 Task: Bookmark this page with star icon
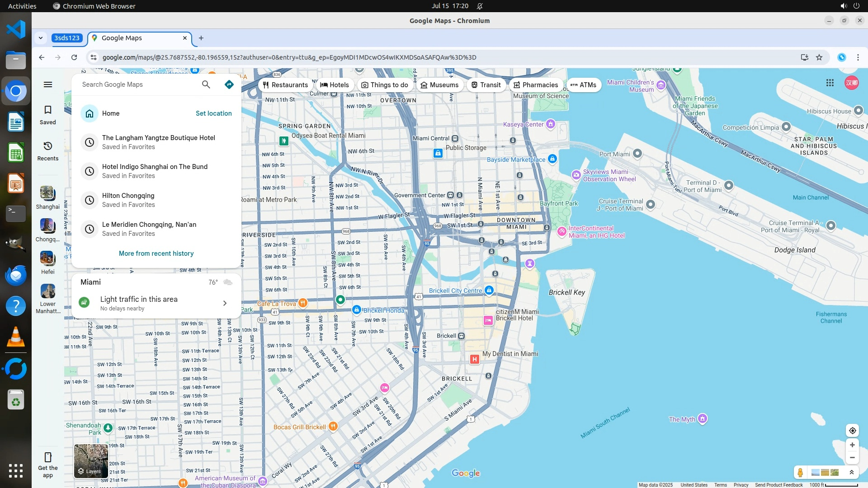click(819, 57)
